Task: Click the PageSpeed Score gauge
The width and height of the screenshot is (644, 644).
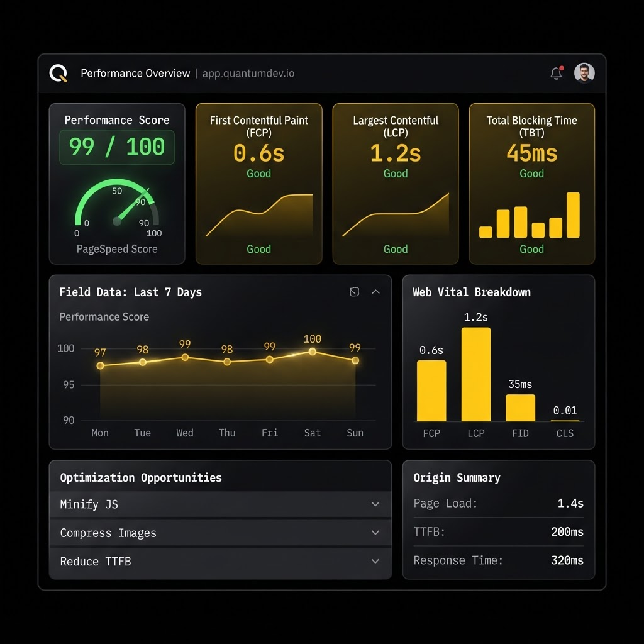Action: click(x=117, y=203)
